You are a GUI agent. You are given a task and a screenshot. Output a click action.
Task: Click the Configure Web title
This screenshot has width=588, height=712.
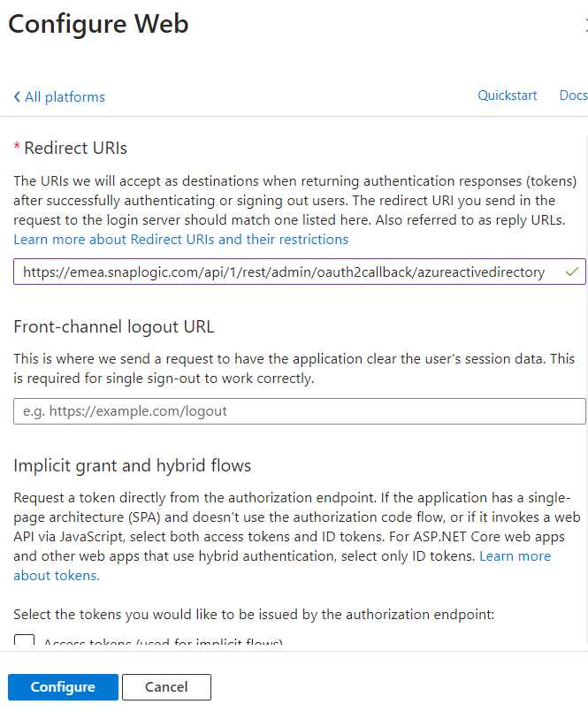coord(98,24)
